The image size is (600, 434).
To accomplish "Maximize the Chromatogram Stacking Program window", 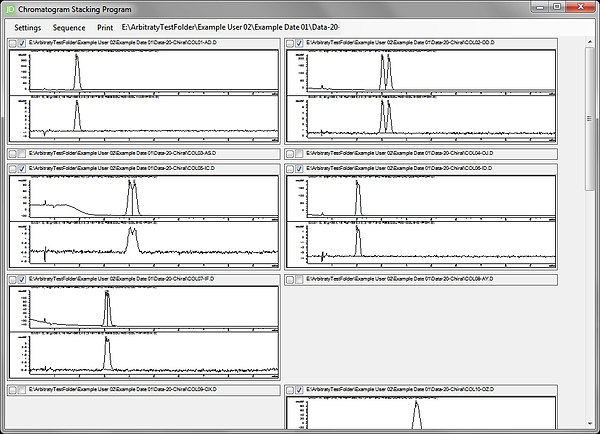I will coord(557,7).
